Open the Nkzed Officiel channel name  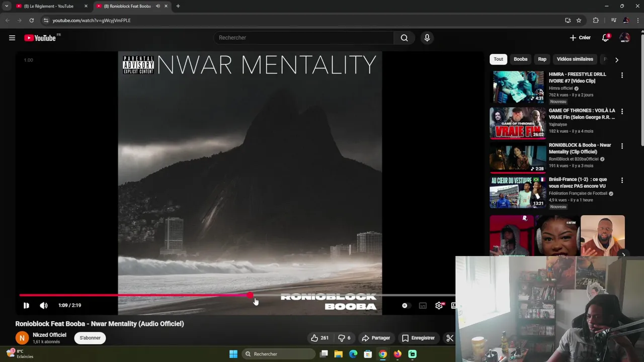tap(49, 335)
